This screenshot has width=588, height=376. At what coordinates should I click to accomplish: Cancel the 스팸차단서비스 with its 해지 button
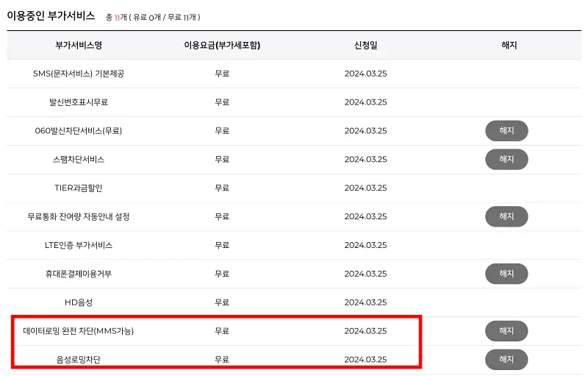506,159
